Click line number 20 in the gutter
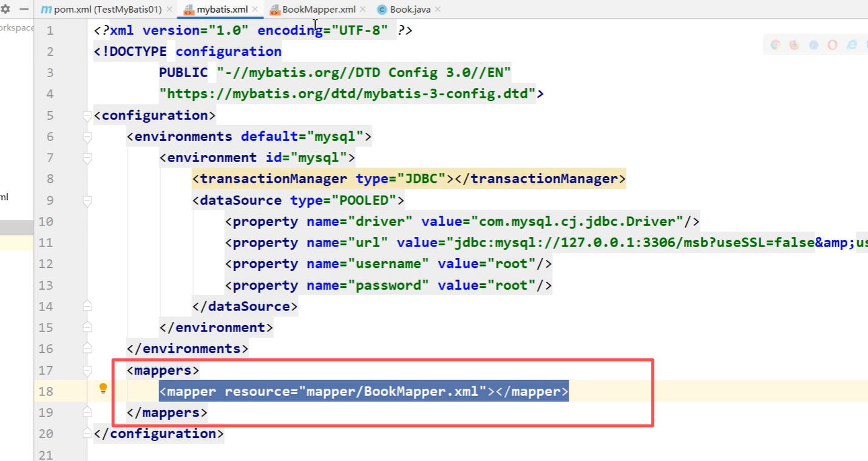Image resolution: width=868 pixels, height=461 pixels. [46, 434]
